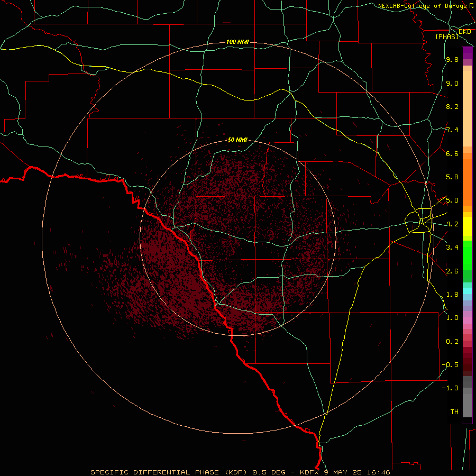Viewport: 476px width, 476px height.
Task: Select the 100 NMI range ring label
Action: (237, 42)
